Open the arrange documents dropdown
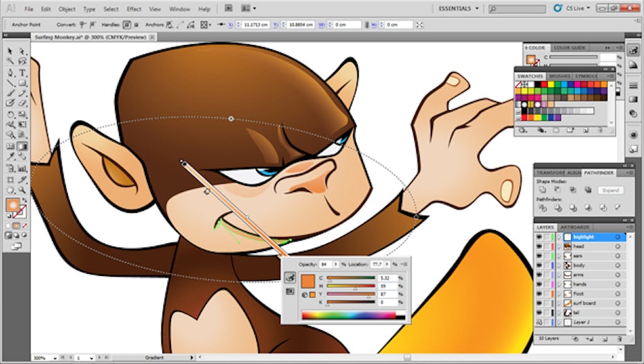644x364 pixels. point(249,8)
